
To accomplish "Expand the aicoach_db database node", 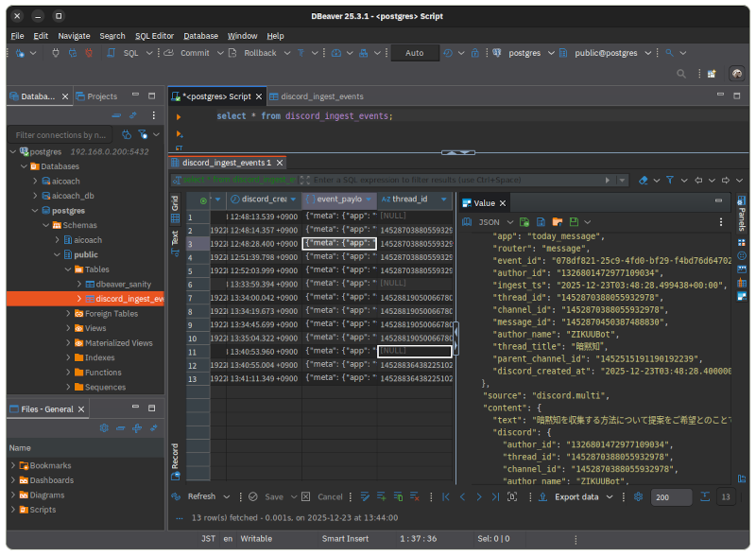I will [35, 196].
